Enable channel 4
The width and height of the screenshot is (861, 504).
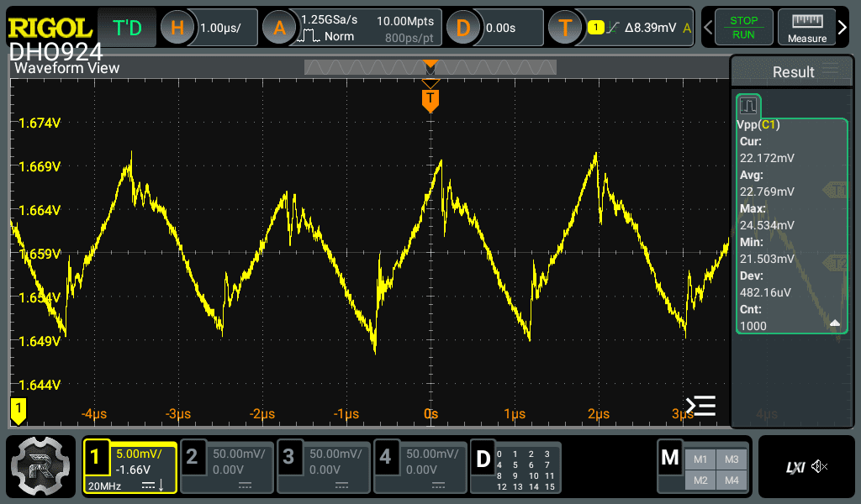(x=385, y=457)
